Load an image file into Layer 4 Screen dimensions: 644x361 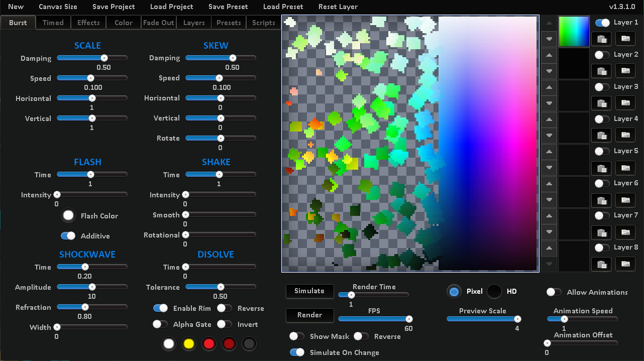(625, 135)
